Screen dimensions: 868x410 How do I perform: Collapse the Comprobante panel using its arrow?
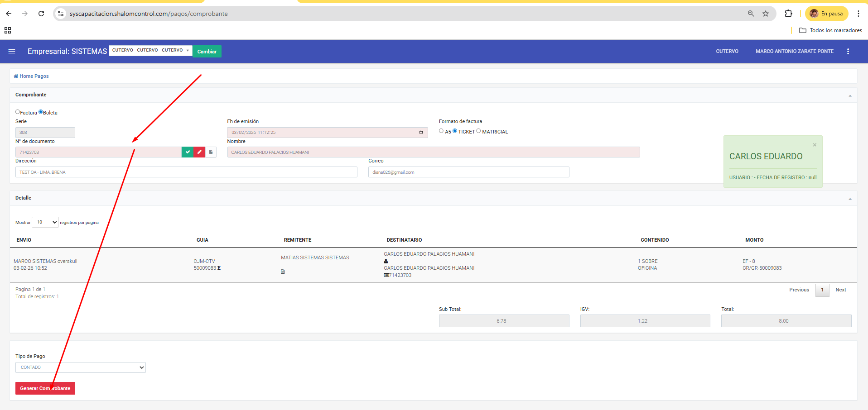coord(850,95)
